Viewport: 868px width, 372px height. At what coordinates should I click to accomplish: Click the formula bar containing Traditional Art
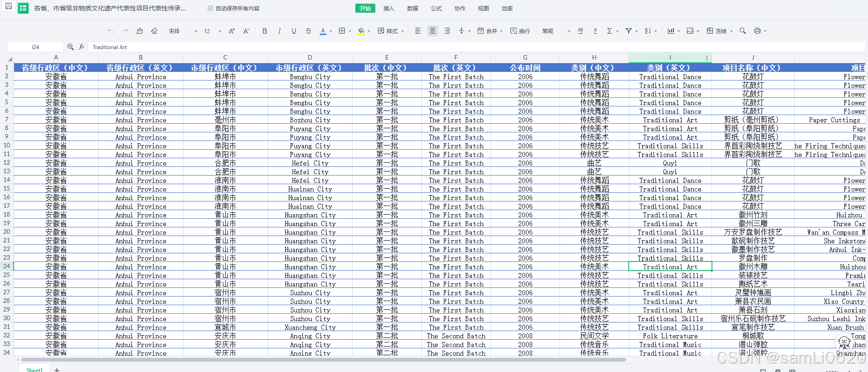(x=478, y=47)
